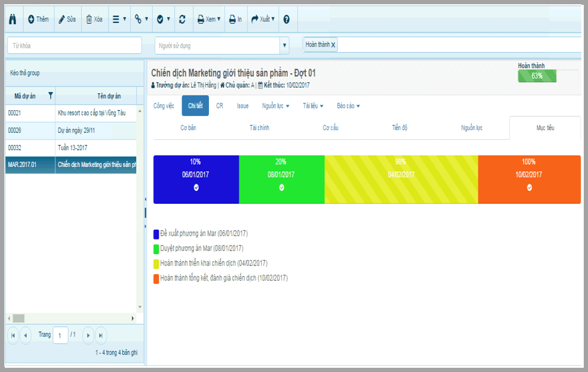This screenshot has height=372, width=588.
Task: Switch to the Cơ cấu sub-tab
Action: coord(331,128)
